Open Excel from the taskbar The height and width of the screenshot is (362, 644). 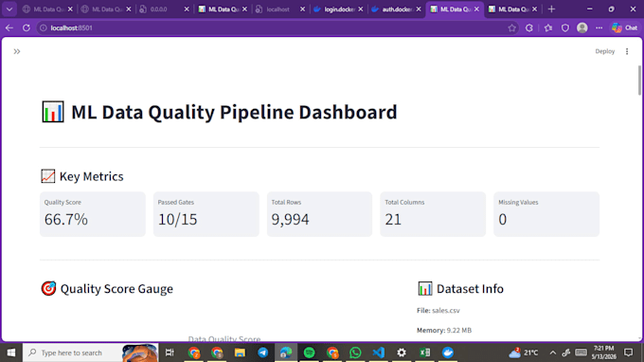tap(424, 353)
